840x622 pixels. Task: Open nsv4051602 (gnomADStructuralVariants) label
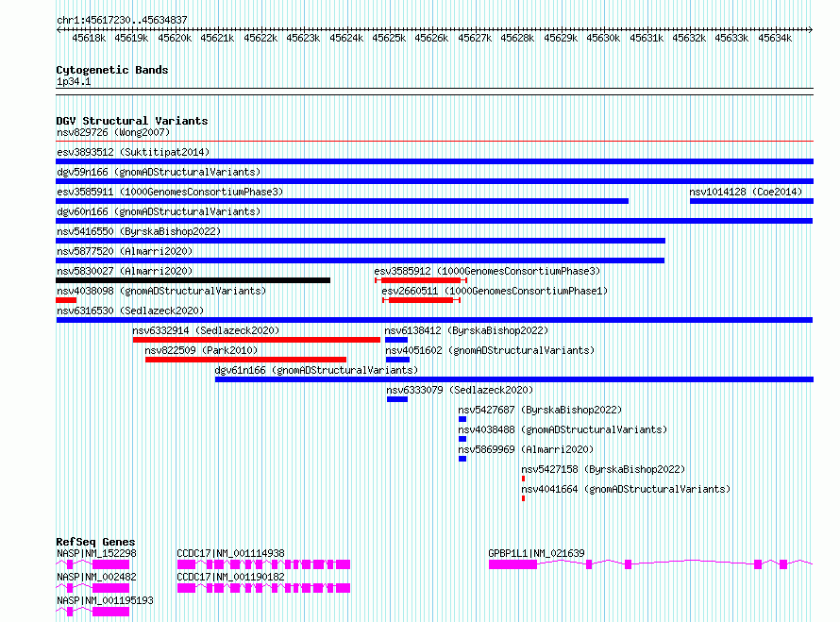[490, 350]
